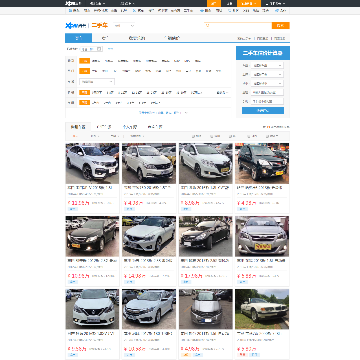Viewport: 360px width, 360px height.
Task: Open black Toyota sedan with yellow plate photo
Action: point(92,236)
